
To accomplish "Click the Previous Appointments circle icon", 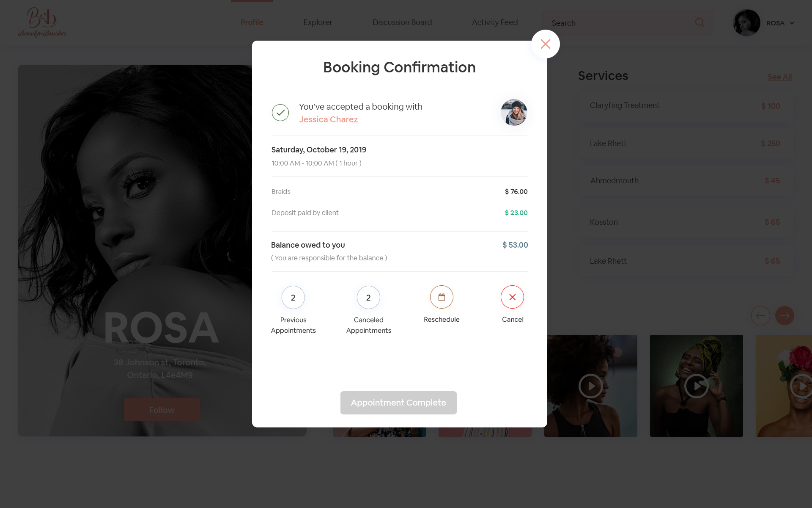I will click(x=293, y=297).
